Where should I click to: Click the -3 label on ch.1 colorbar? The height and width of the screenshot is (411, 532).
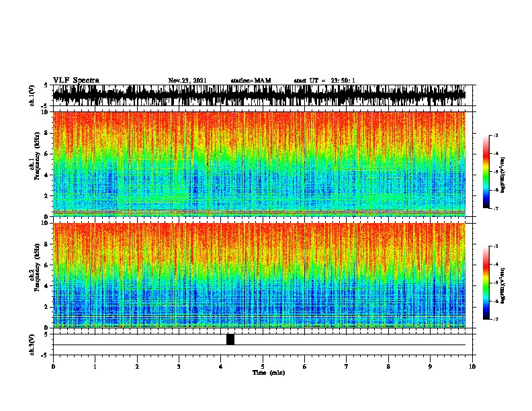point(495,135)
